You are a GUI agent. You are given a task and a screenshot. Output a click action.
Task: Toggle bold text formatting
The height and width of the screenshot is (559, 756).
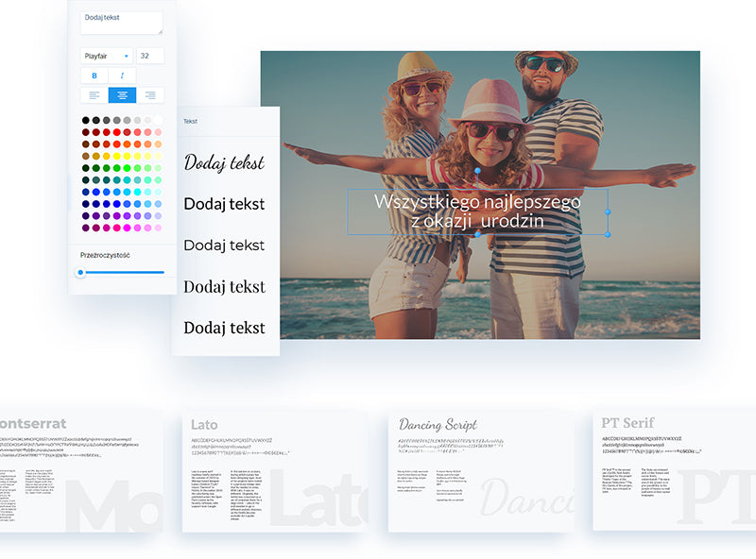(x=94, y=76)
